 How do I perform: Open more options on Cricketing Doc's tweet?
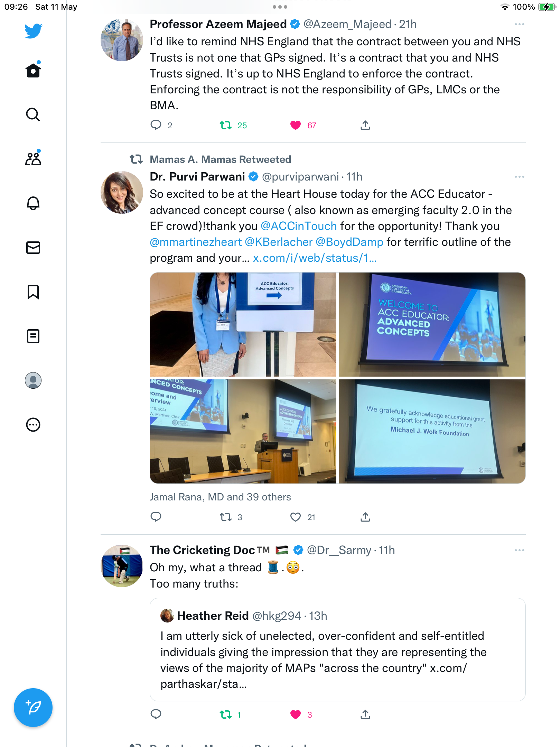point(519,550)
